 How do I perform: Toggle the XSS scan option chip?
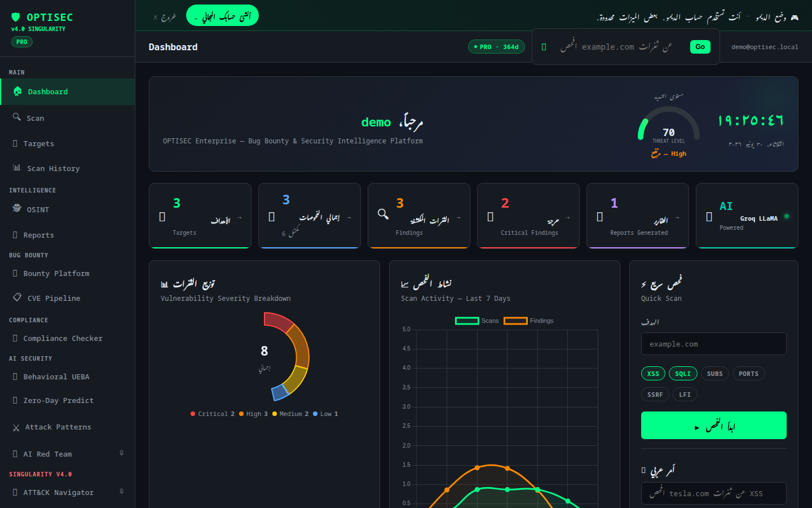[653, 374]
